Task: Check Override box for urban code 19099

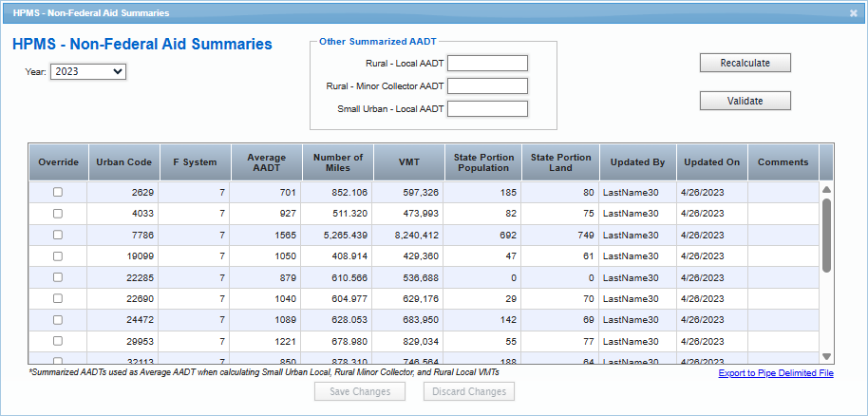Action: point(58,255)
